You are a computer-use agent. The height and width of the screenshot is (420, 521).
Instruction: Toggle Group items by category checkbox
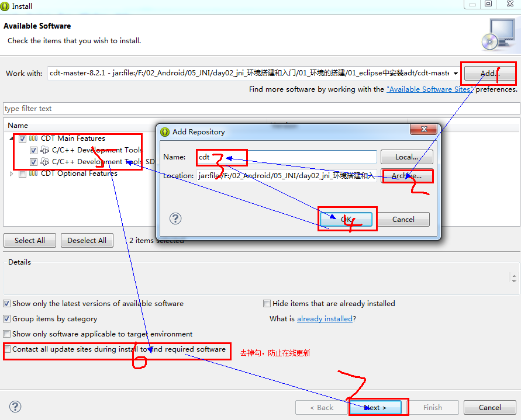coord(6,319)
